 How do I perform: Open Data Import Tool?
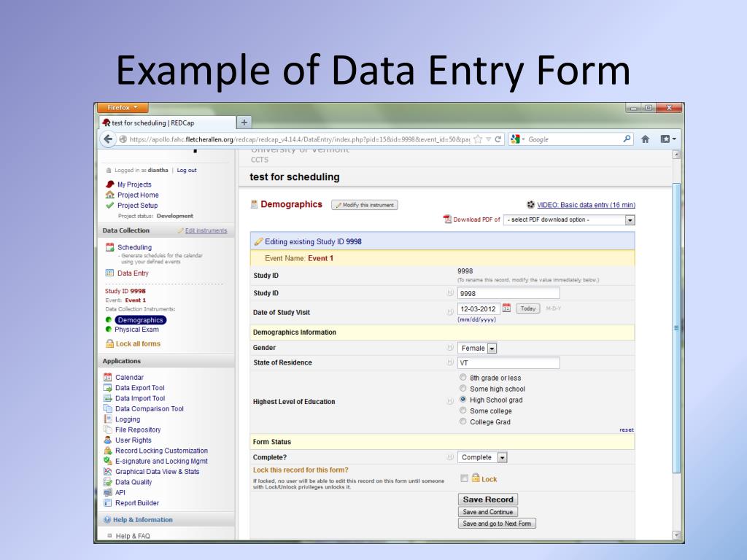[x=140, y=398]
